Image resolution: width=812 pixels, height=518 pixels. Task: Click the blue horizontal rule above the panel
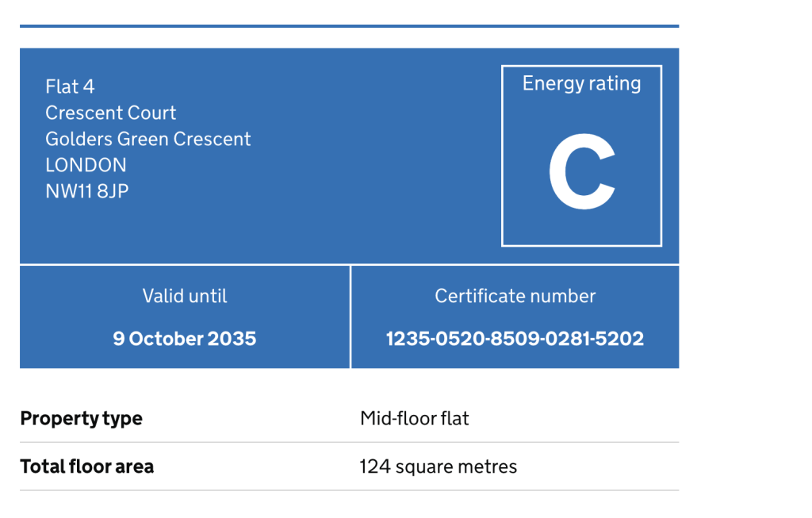point(349,26)
